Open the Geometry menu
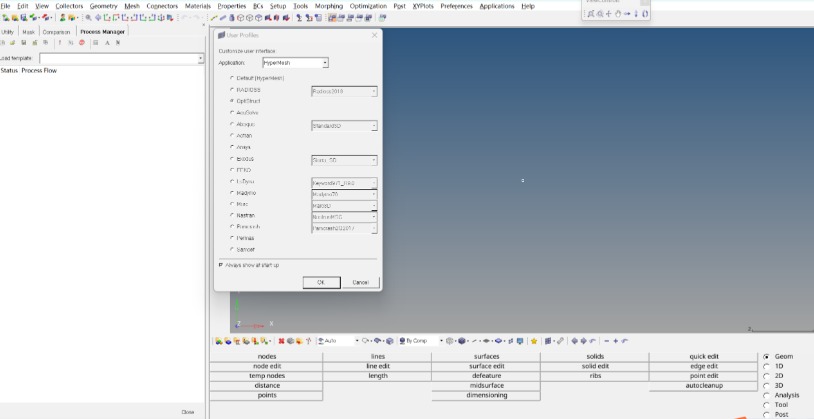 pos(103,6)
